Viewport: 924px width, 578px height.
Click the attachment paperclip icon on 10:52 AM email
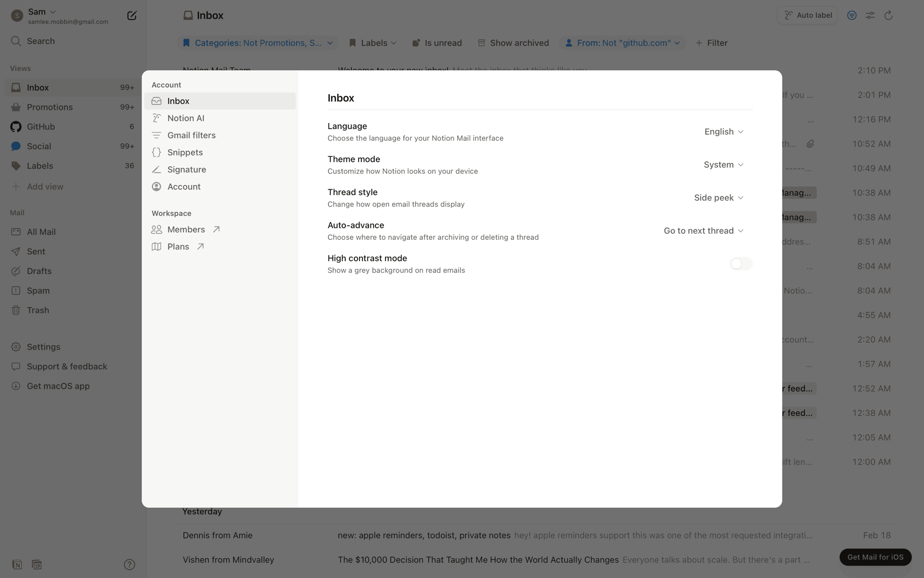(x=810, y=144)
